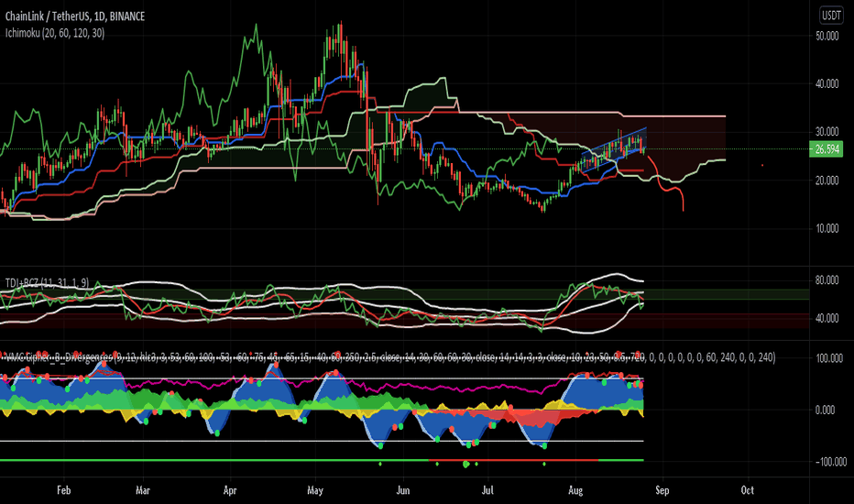Open the VMC Cipher_B_Divergences indicator legend

tap(389, 357)
